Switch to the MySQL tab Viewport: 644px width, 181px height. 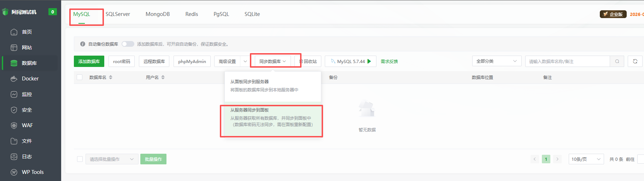coord(82,14)
